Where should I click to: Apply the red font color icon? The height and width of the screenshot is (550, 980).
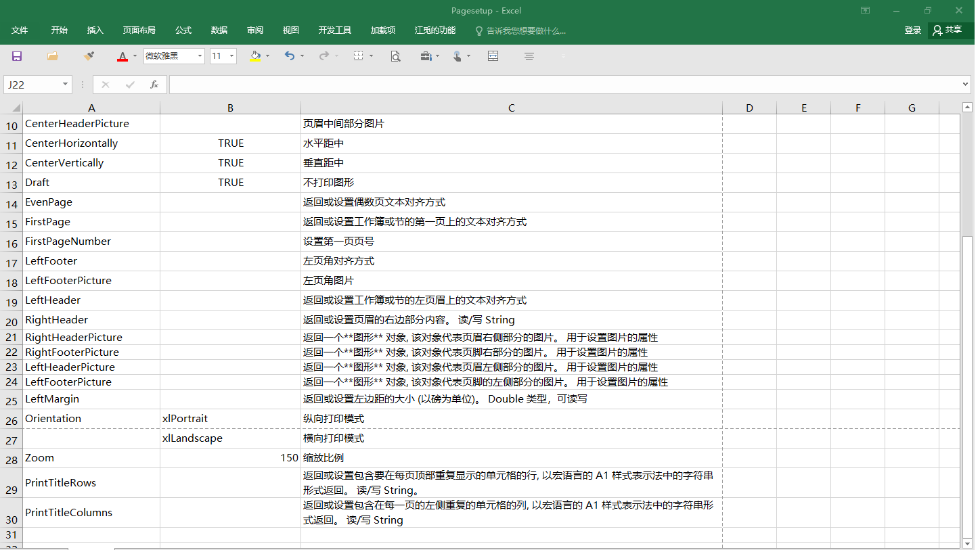[x=122, y=56]
